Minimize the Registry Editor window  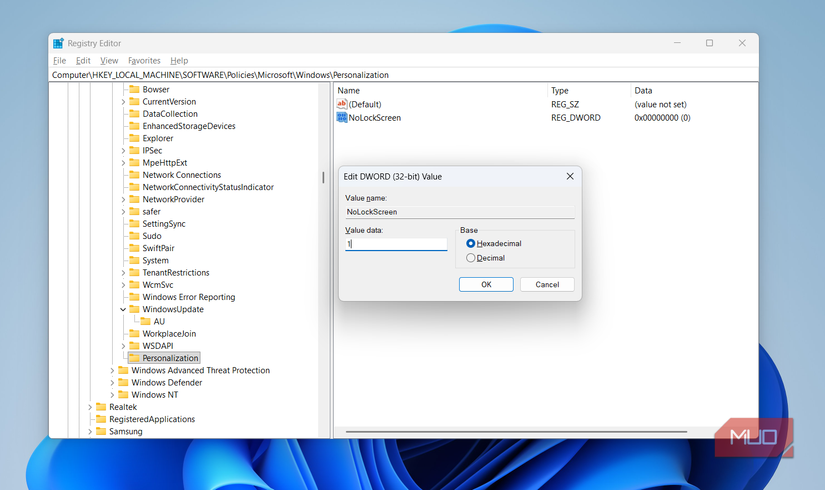[x=677, y=43]
